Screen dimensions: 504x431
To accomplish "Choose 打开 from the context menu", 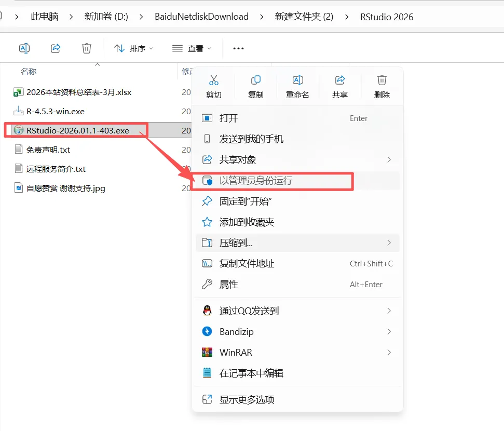I will tap(297, 118).
